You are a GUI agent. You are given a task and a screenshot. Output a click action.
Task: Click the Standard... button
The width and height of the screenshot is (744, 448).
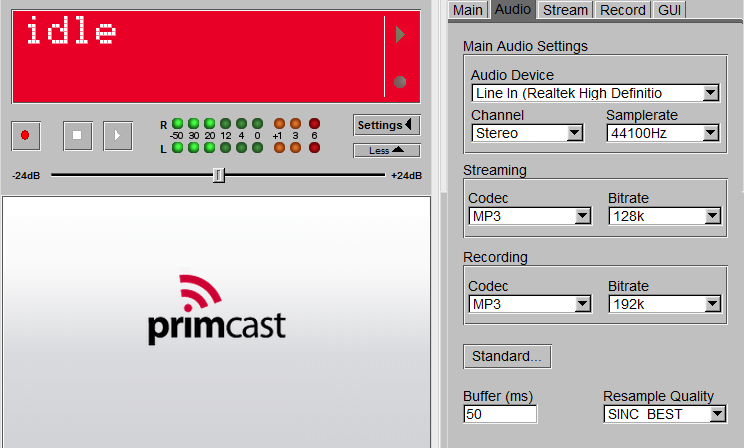[507, 356]
